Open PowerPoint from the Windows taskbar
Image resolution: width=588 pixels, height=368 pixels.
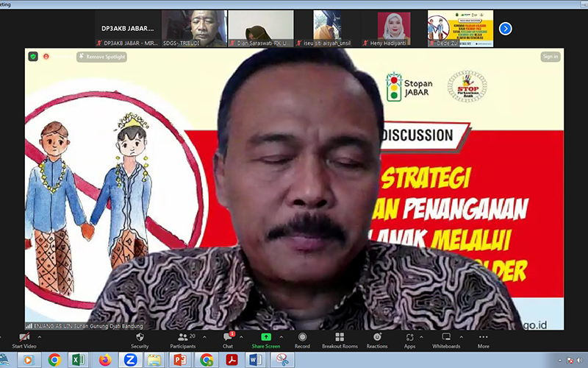click(178, 360)
